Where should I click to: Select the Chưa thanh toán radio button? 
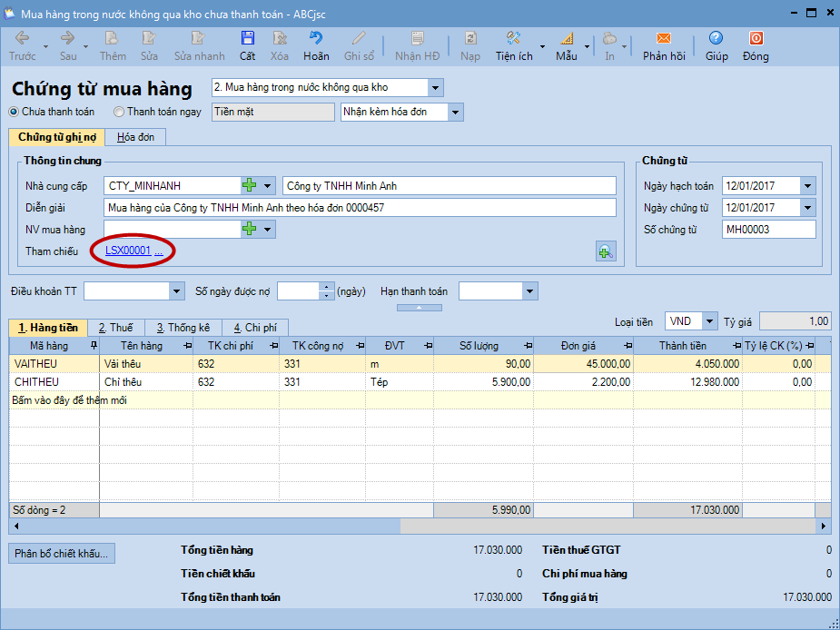(x=15, y=113)
